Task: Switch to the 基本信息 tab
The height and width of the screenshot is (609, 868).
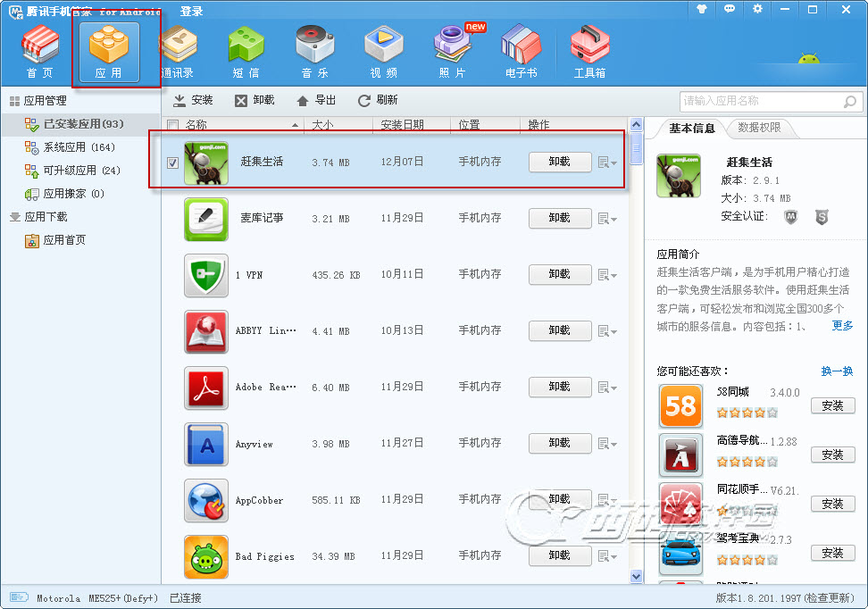Action: click(691, 129)
